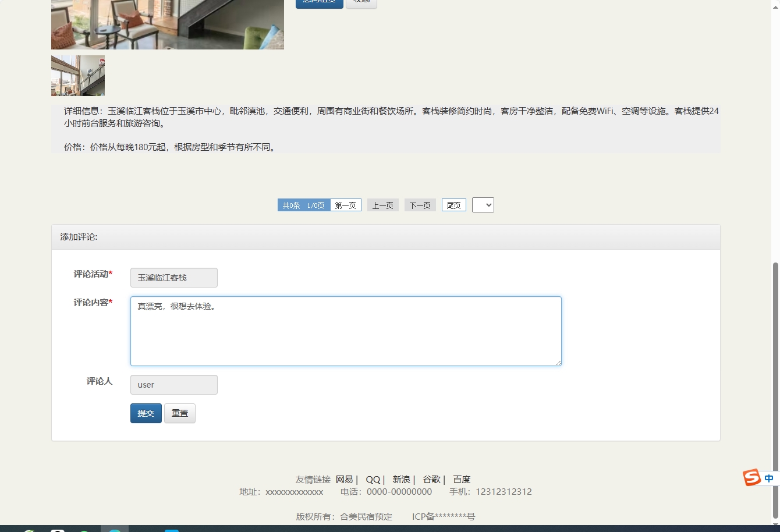The height and width of the screenshot is (532, 780).
Task: Click the small hotel photo thumbnail
Action: coord(77,75)
